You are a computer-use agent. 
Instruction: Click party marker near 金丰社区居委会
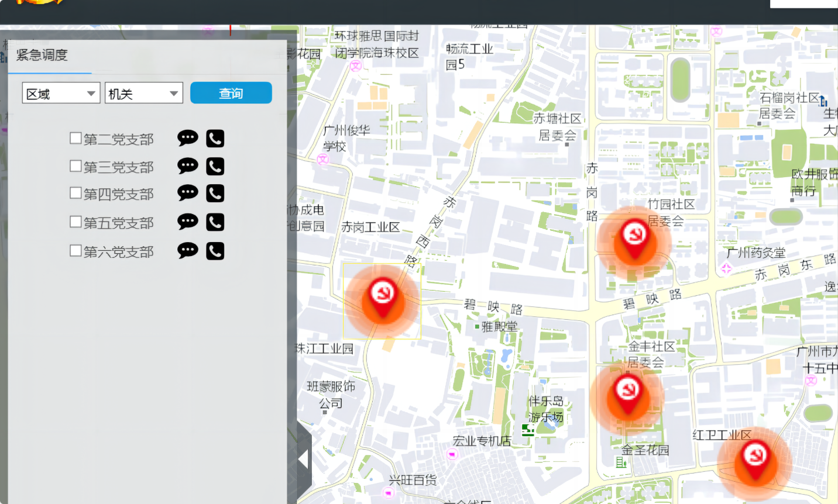tap(627, 394)
